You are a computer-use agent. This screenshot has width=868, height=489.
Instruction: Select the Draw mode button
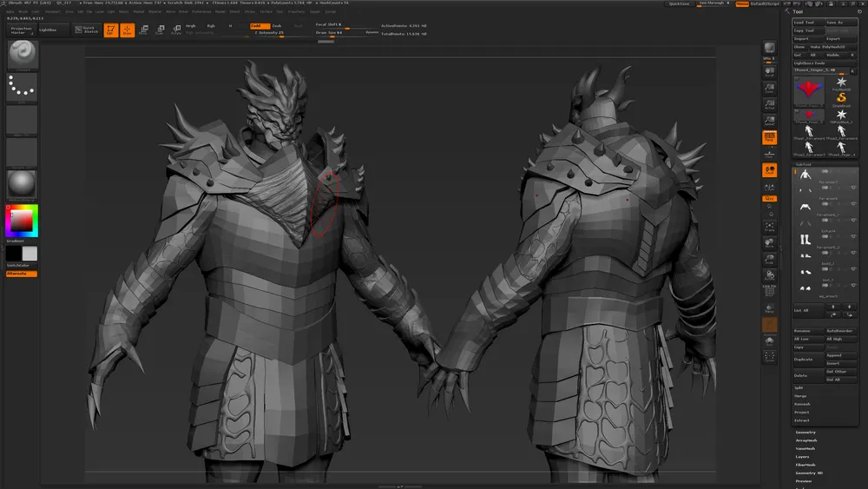point(128,30)
